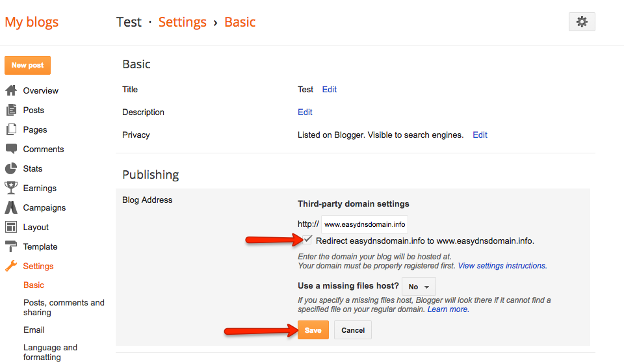Viewport: 624px width, 364px height.
Task: Go to Posts section
Action: click(33, 110)
